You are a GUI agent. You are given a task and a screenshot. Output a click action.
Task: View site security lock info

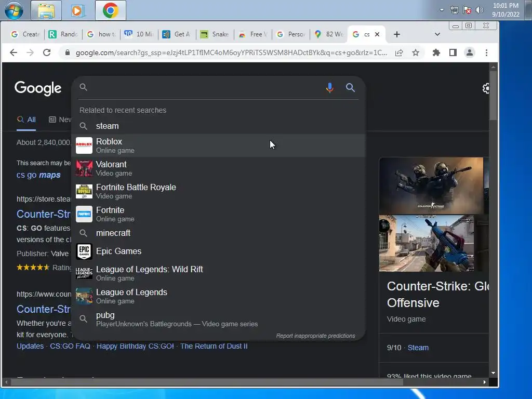click(68, 52)
